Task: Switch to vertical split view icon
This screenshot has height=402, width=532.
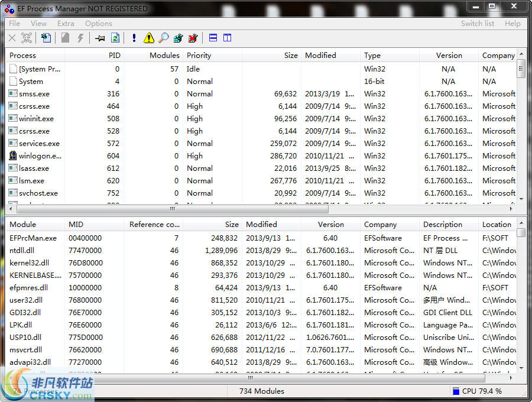Action: pos(228,38)
